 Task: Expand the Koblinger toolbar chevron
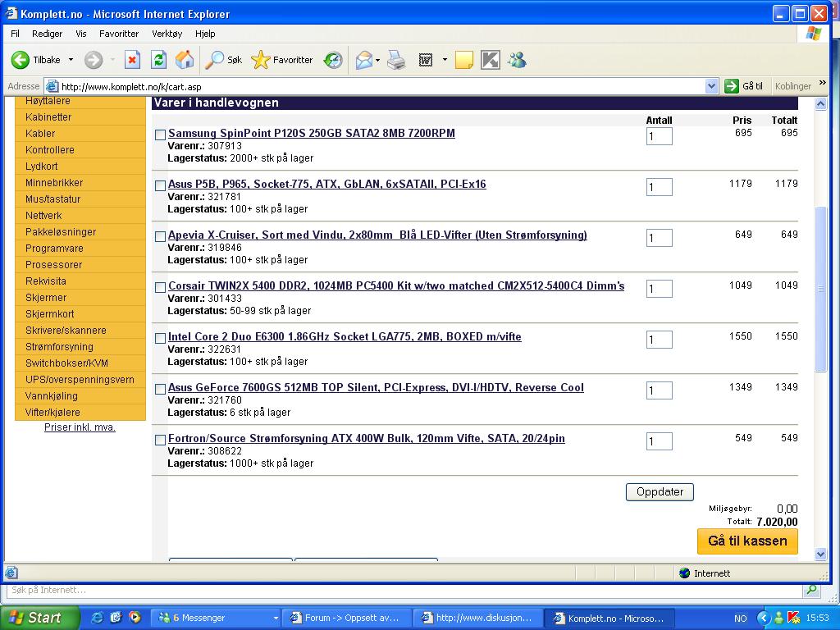point(822,84)
